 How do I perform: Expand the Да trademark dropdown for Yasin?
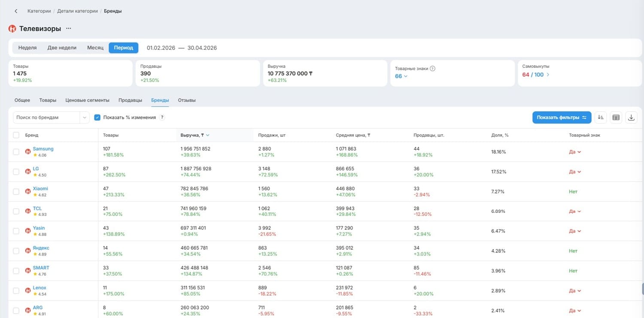coord(575,231)
